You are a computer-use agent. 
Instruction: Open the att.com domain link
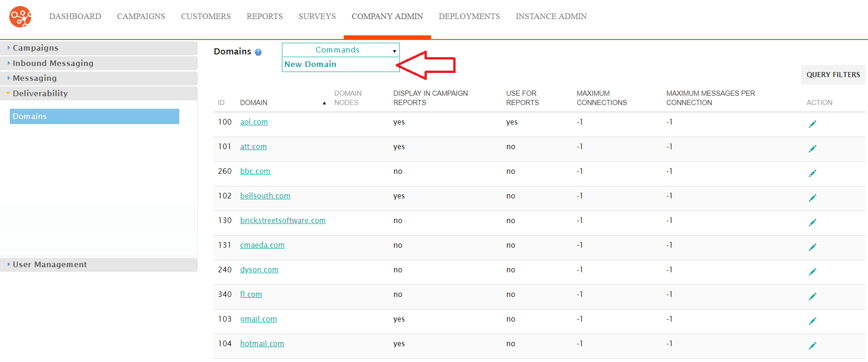pos(254,146)
